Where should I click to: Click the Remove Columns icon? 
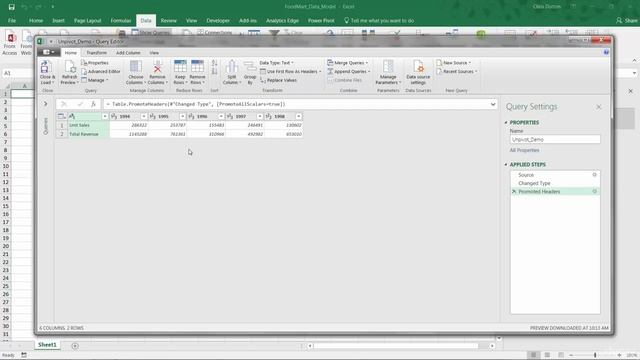(x=157, y=67)
